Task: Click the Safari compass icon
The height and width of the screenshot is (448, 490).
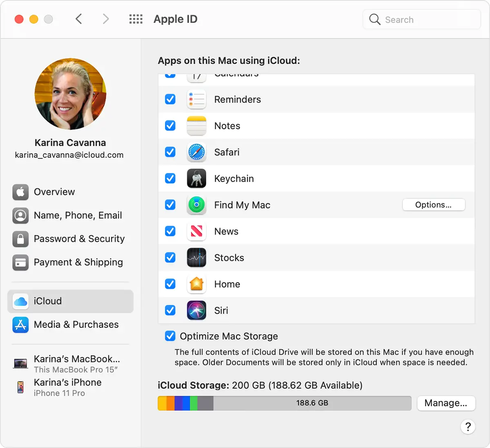Action: point(196,152)
